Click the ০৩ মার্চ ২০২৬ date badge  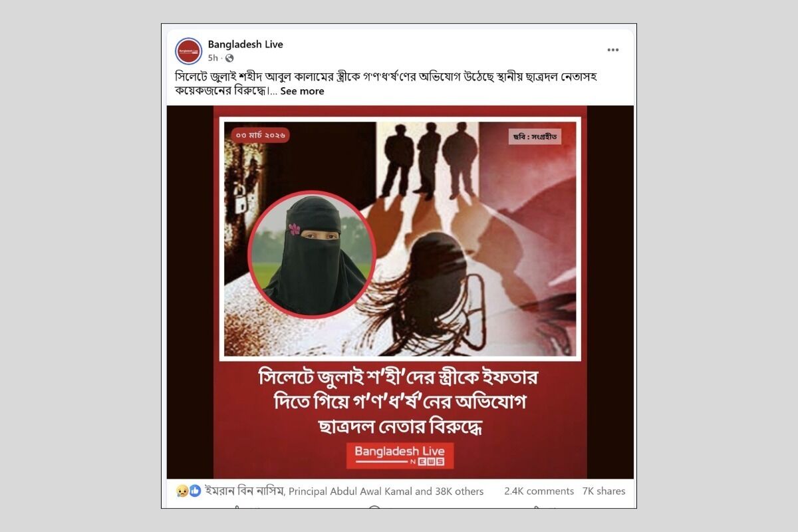(261, 134)
